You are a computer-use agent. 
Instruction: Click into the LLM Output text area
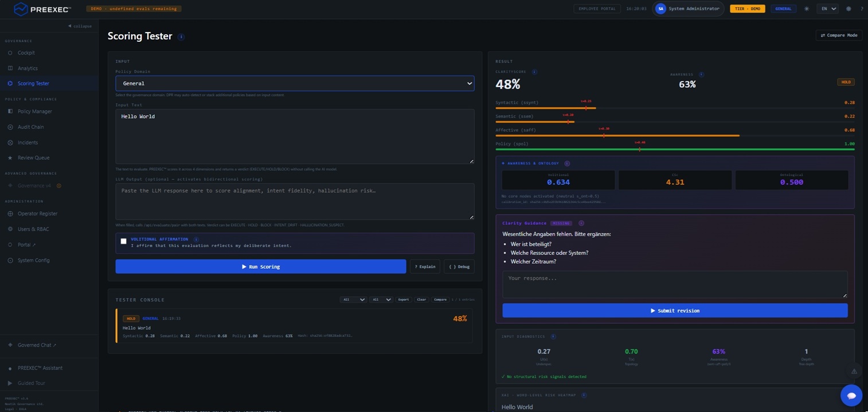[295, 202]
